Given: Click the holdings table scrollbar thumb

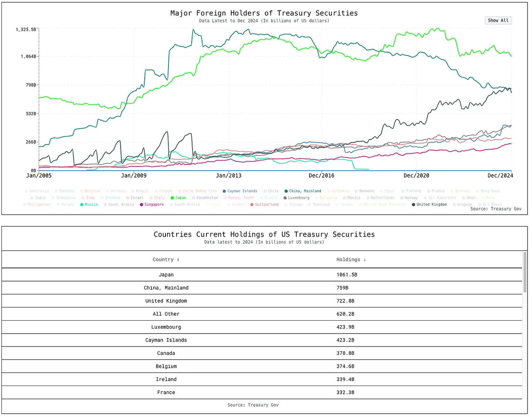Looking at the screenshot, I should click(525, 273).
